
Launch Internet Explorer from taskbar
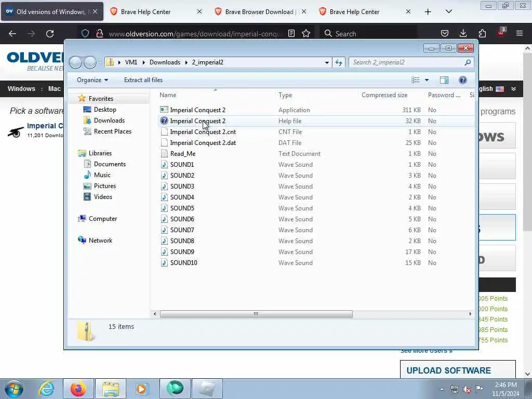click(x=46, y=389)
